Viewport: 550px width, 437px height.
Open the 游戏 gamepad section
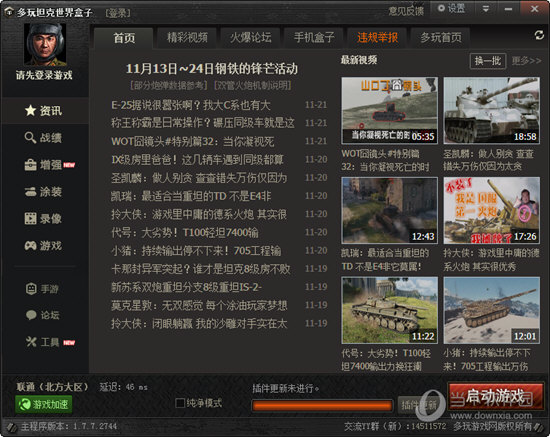[44, 246]
